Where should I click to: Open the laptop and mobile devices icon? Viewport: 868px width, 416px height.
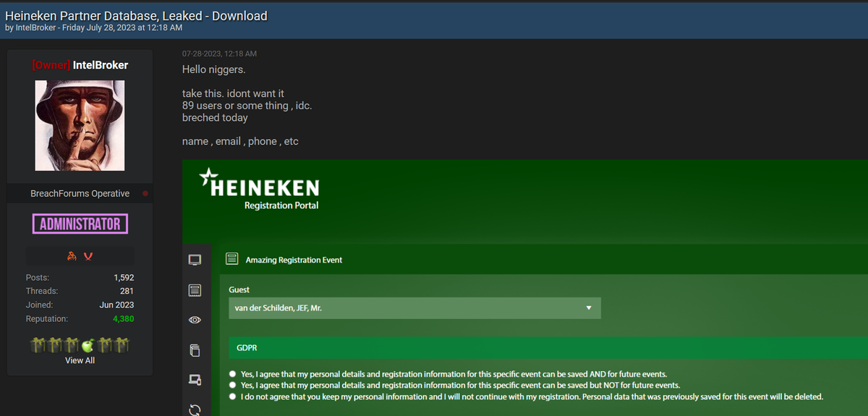[x=195, y=379]
